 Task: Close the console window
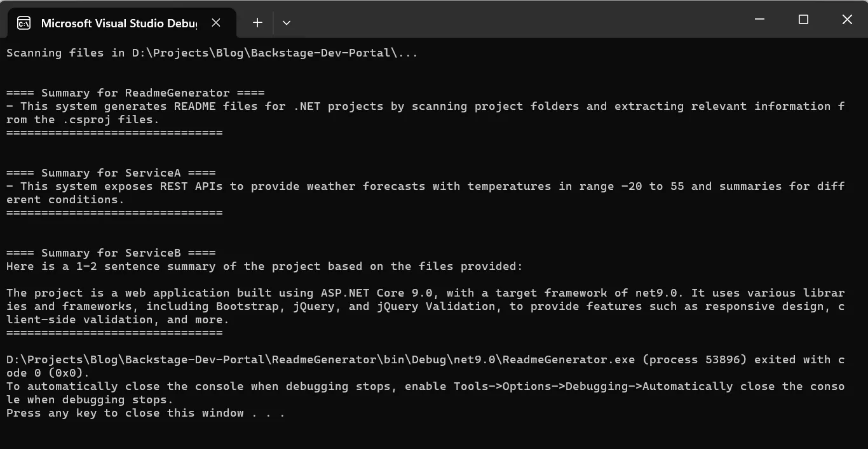coord(847,20)
